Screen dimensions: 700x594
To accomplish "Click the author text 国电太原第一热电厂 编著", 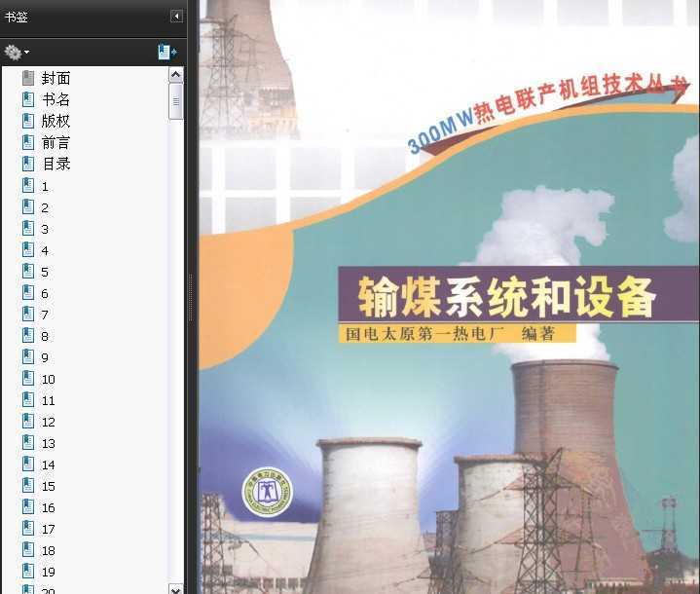I will tap(450, 334).
